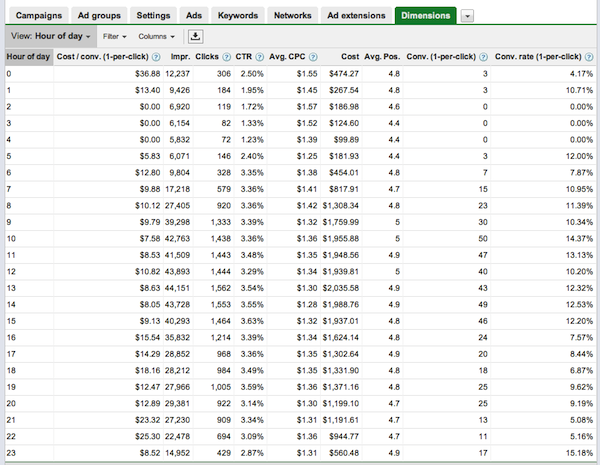Open the View: Hour of day dropdown

[x=51, y=36]
